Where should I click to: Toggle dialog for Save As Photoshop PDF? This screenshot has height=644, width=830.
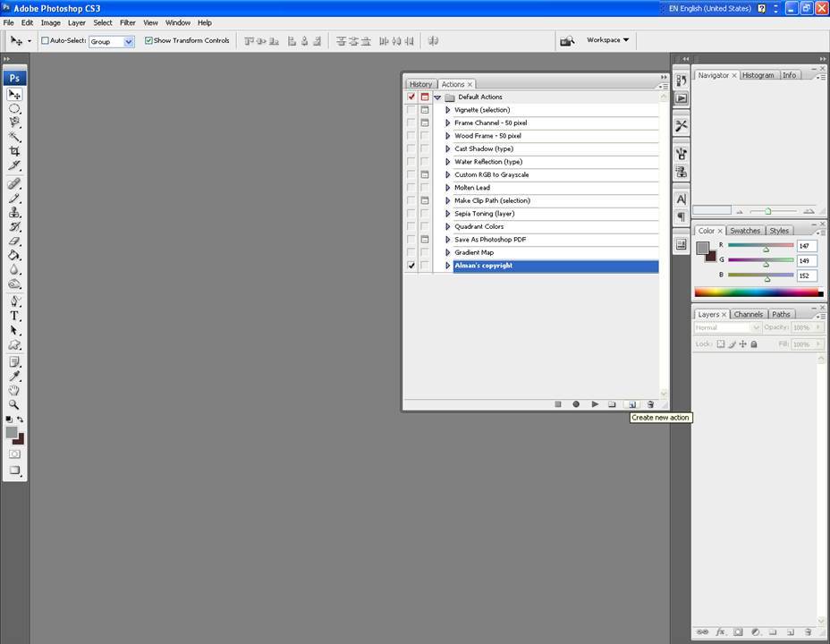(x=425, y=240)
